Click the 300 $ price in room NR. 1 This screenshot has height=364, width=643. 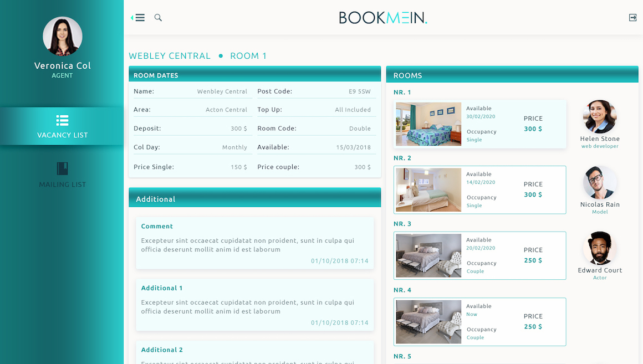[x=533, y=129]
